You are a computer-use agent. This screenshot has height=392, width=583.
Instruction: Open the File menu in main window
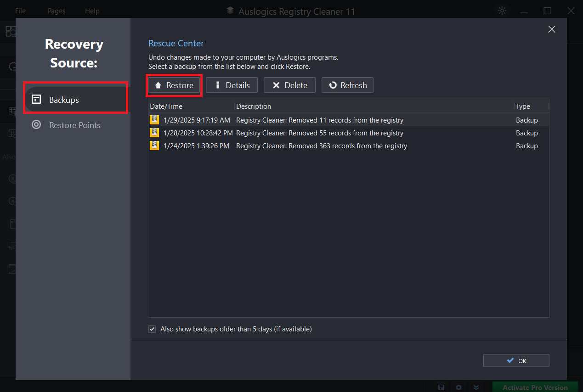(x=21, y=11)
